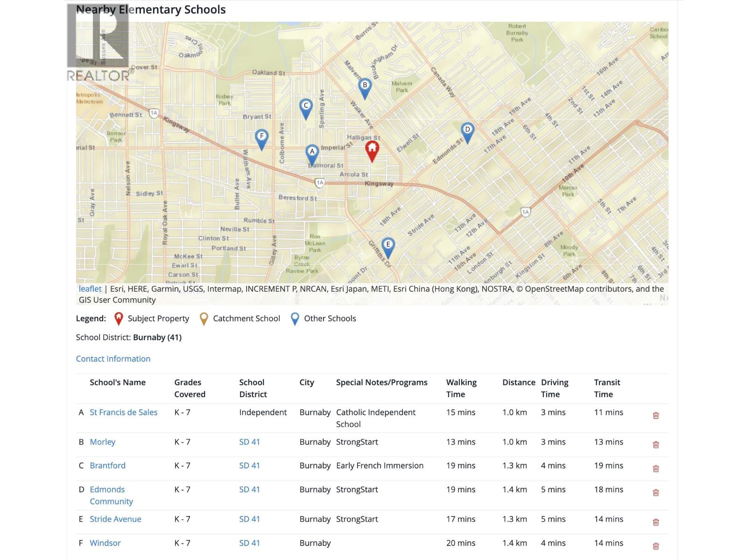Screen dimensions: 747x560
Task: Remove Edmonds Community with trash icon
Action: 655,492
